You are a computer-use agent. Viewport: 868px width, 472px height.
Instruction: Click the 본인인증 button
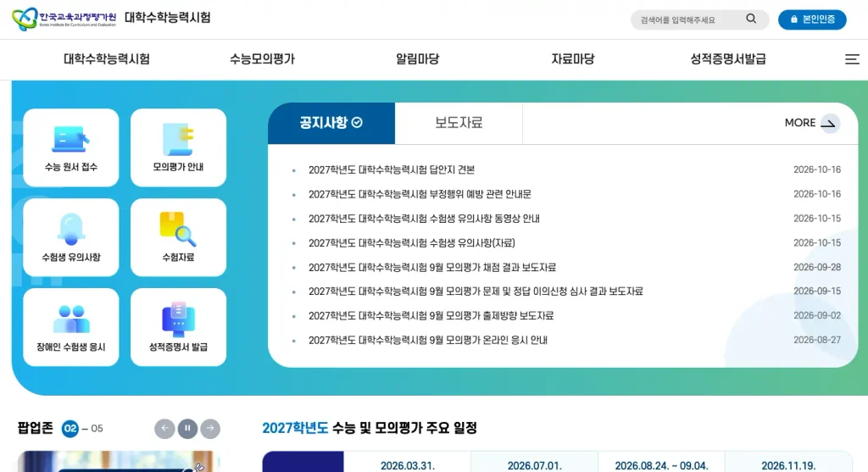point(812,19)
